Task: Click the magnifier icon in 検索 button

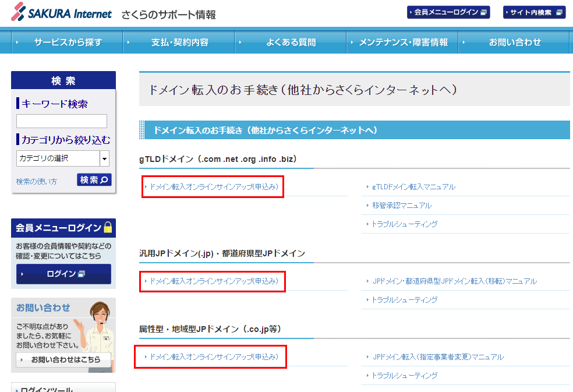Action: tap(104, 180)
